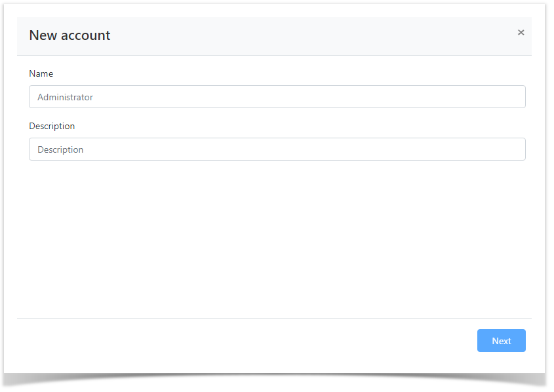Click the Administrator placeholder text
Viewport: 554px width, 392px height.
pos(65,97)
